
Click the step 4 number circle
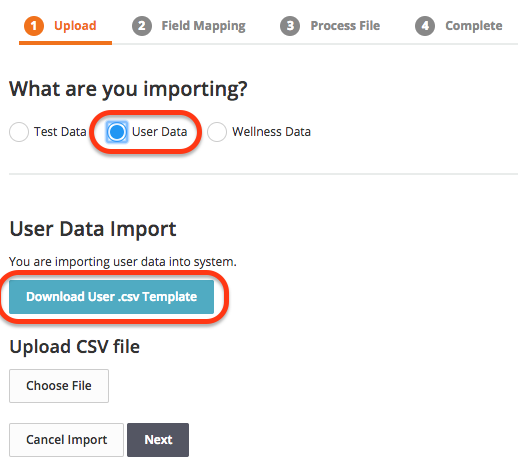(x=425, y=26)
